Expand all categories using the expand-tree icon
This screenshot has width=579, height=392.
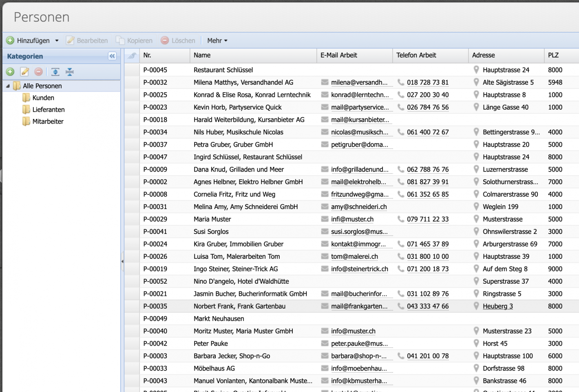(55, 71)
